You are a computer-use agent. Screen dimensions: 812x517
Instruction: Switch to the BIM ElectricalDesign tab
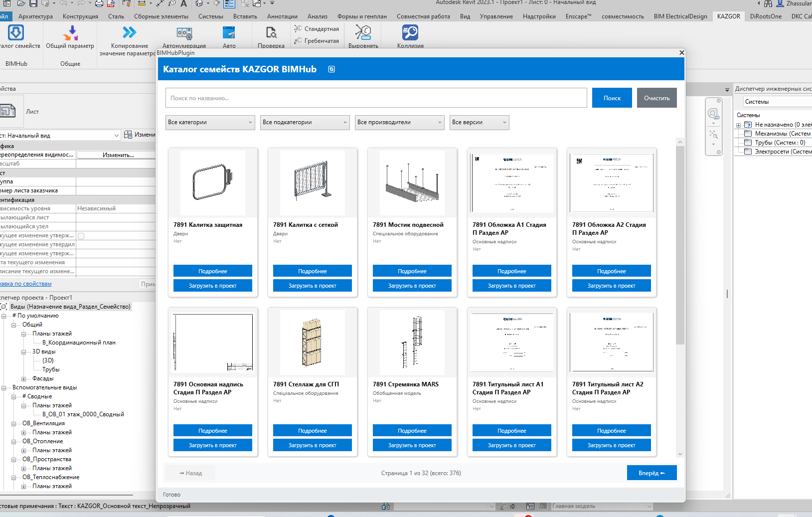coord(680,16)
